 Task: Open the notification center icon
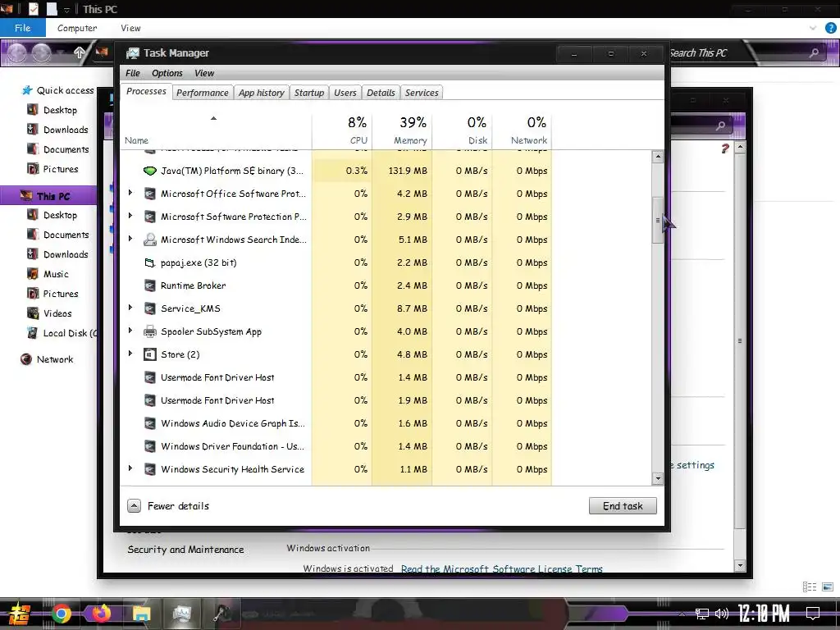click(x=813, y=614)
